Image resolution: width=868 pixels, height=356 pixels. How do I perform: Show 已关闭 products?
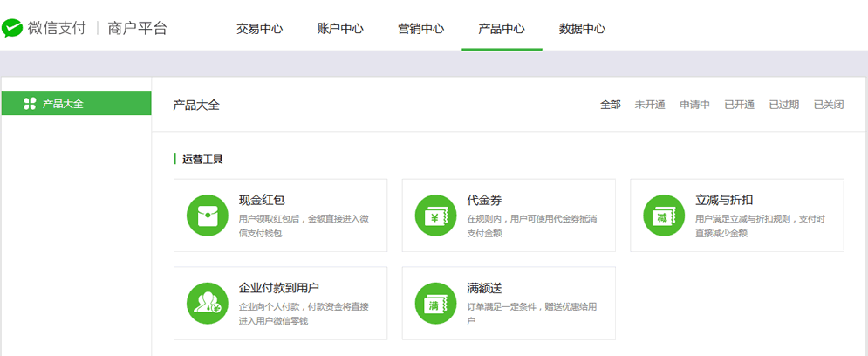coord(828,105)
